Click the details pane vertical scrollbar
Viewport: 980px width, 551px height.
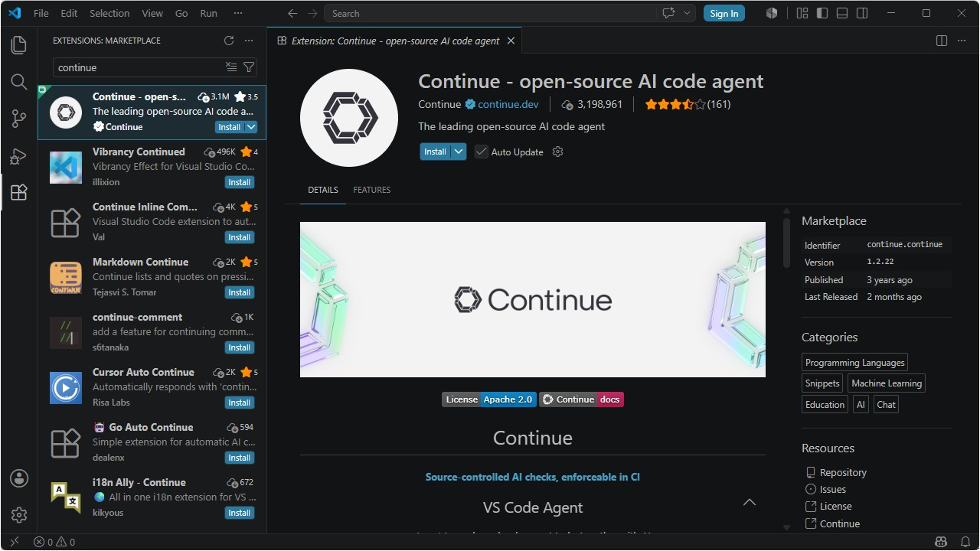(786, 243)
